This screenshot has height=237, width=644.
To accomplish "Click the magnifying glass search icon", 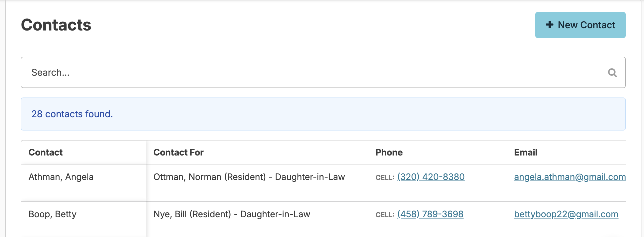I will pyautogui.click(x=612, y=73).
